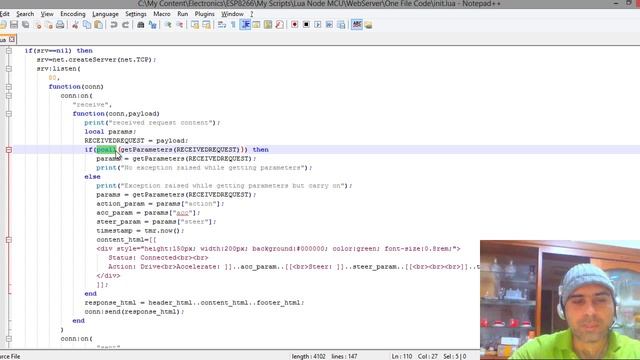This screenshot has width=640, height=360.
Task: Collapse the first 'conn:on(' fold block
Action: [x=9, y=96]
